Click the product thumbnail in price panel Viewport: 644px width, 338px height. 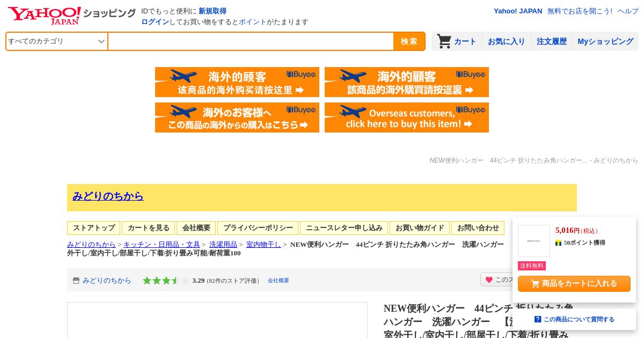[534, 241]
